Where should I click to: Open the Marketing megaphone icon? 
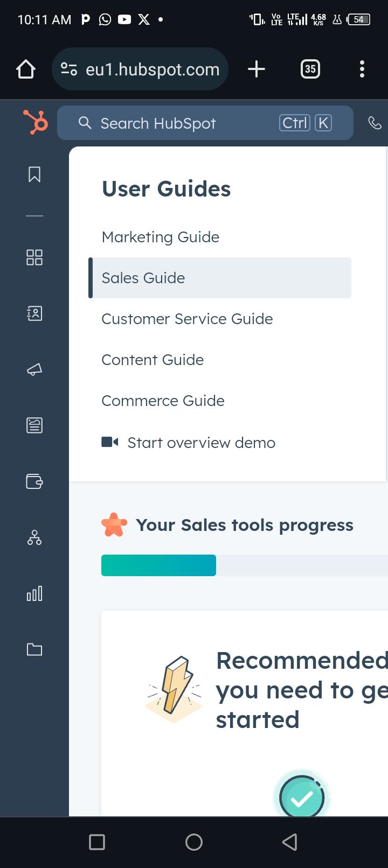coord(34,369)
